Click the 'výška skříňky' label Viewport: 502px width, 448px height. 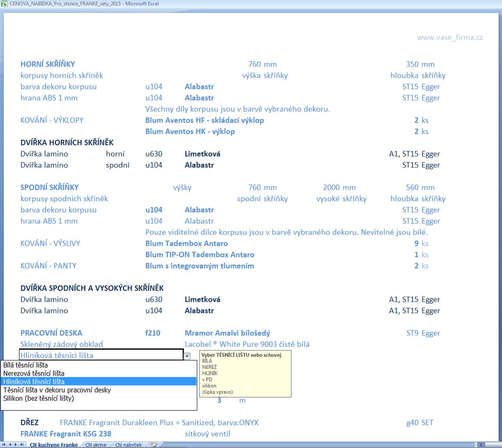[265, 75]
